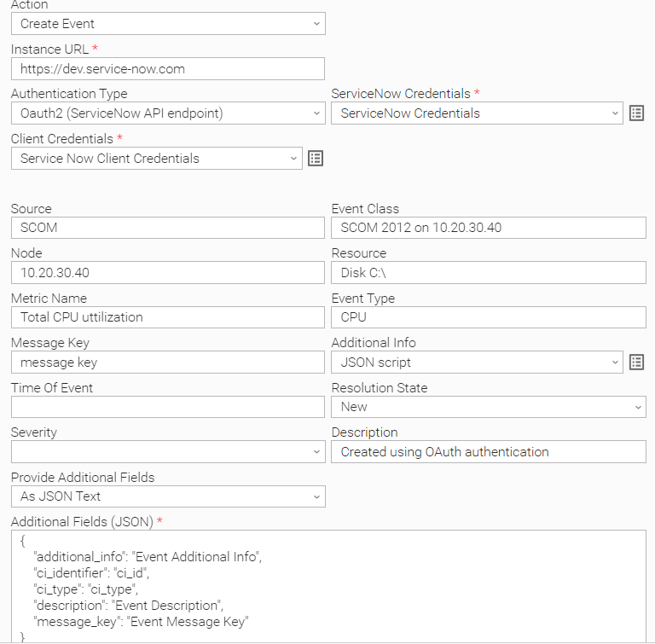This screenshot has height=644, width=655.
Task: Click the Instance URL label
Action: point(49,49)
